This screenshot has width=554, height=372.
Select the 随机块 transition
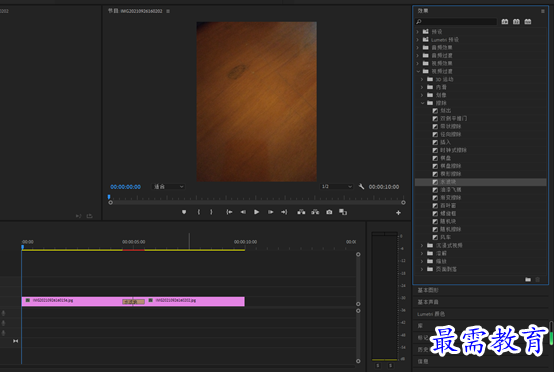[448, 222]
